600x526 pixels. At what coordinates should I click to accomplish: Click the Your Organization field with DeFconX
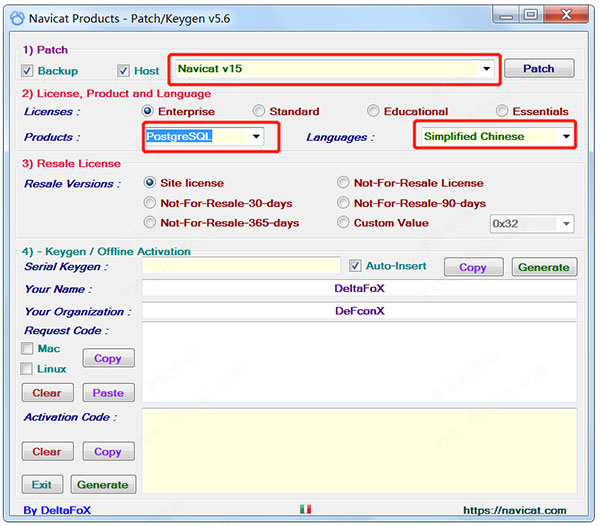[x=359, y=311]
